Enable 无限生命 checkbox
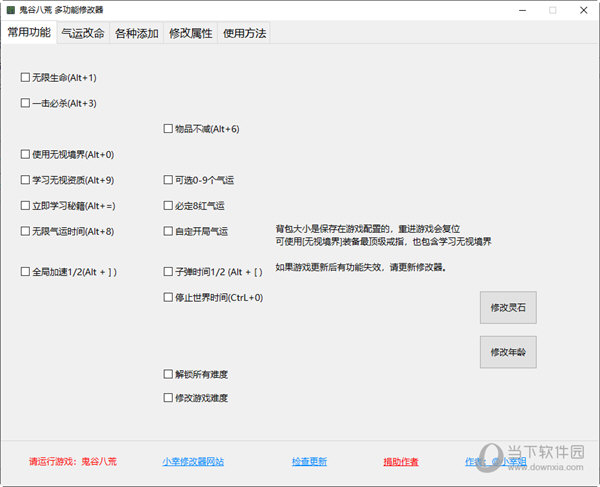Viewport: 600px width, 487px height. [25, 77]
